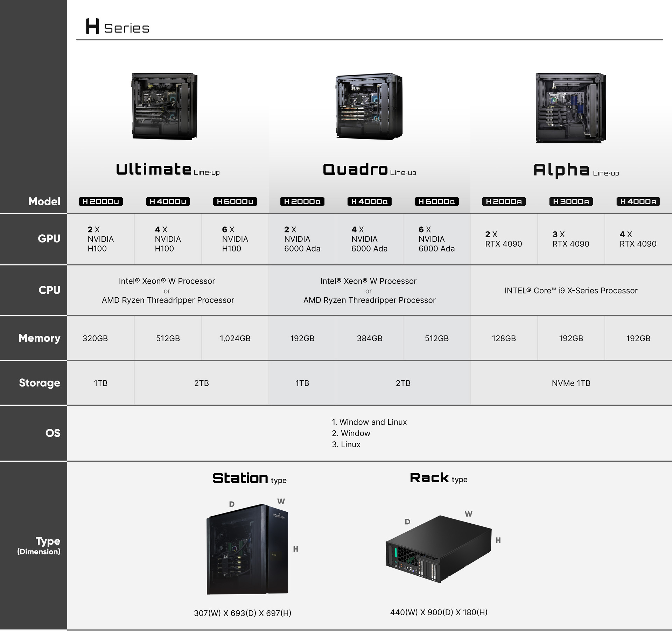Click the H3000A model badge
The width and height of the screenshot is (672, 631).
tap(571, 201)
